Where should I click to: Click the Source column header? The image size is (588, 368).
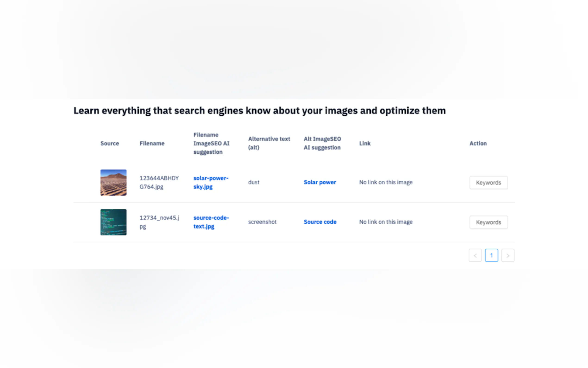click(110, 143)
